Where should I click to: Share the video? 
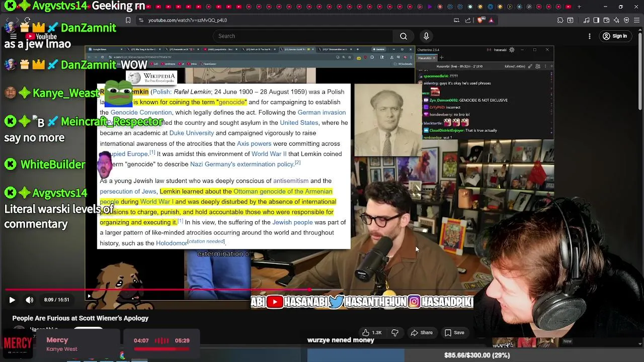point(422,332)
